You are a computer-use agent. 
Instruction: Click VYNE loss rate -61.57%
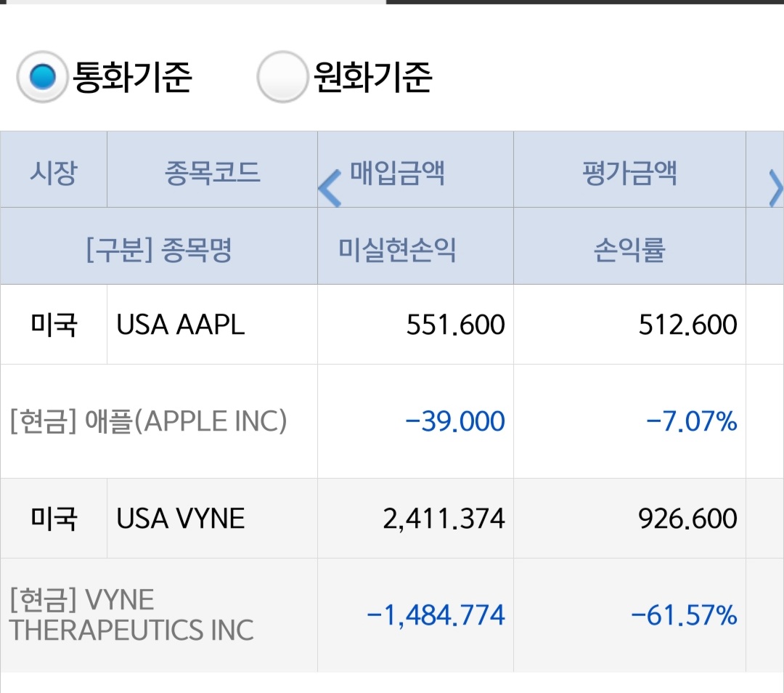click(x=684, y=615)
